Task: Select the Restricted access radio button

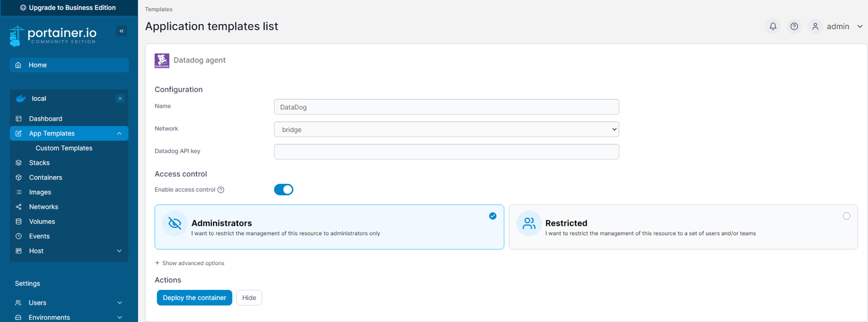Action: pyautogui.click(x=846, y=216)
